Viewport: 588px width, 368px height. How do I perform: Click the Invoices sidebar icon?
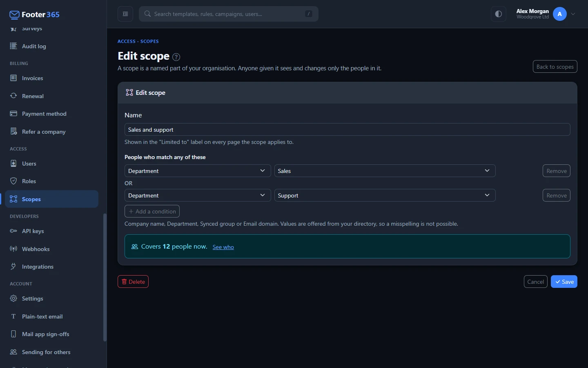coord(13,78)
